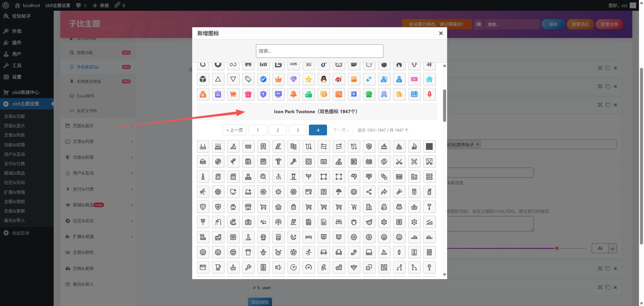Open the 新建 menu in admin bar
This screenshot has width=644, height=306.
pos(100,5)
